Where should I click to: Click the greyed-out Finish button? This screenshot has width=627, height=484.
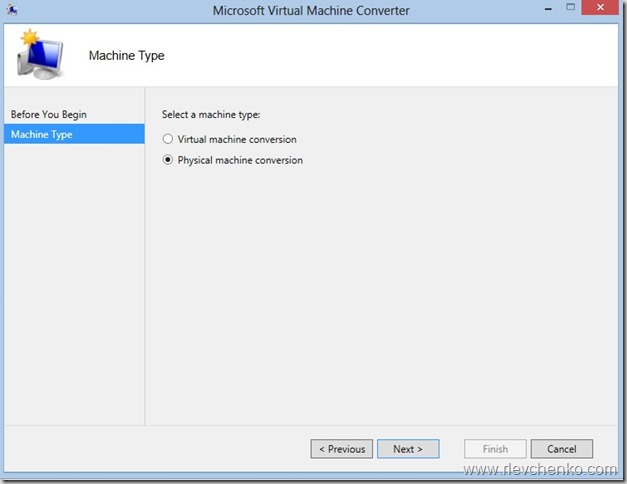[x=495, y=449]
